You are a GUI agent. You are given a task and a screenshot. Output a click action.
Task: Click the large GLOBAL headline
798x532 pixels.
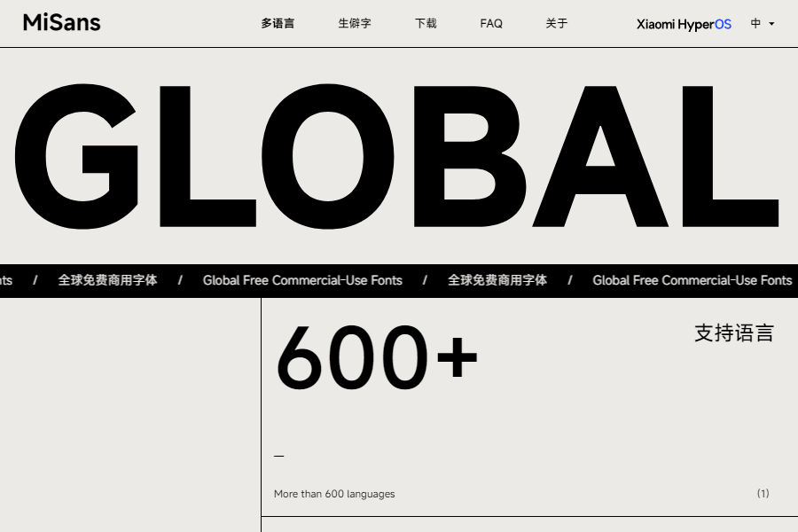click(397, 157)
